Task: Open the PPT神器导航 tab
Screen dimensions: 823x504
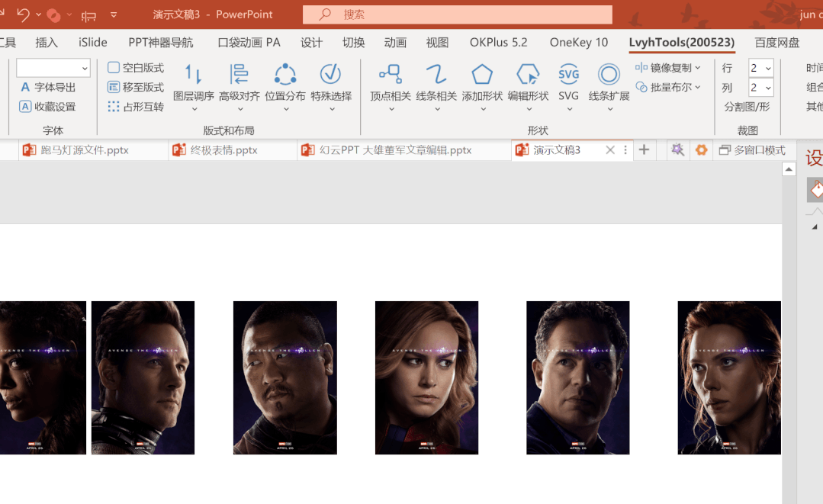Action: [x=161, y=43]
